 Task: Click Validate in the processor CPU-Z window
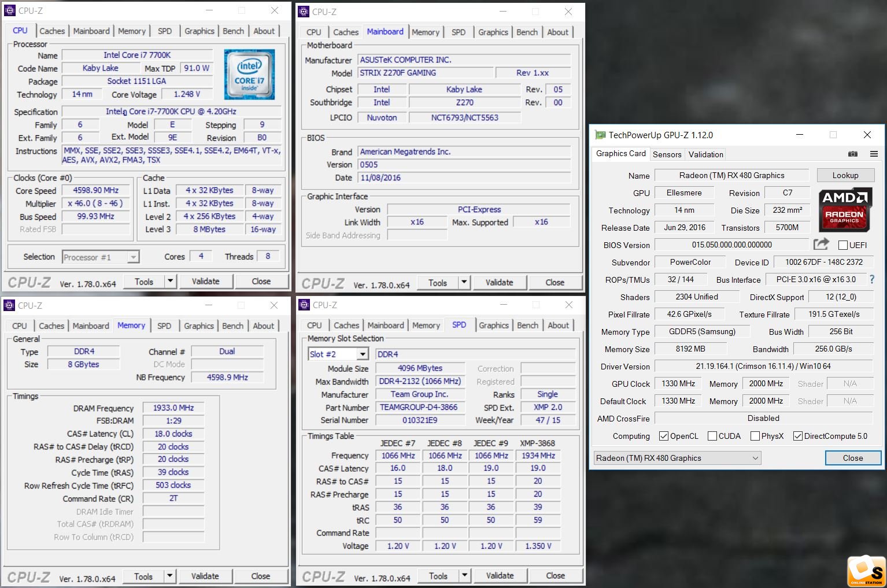click(x=206, y=282)
